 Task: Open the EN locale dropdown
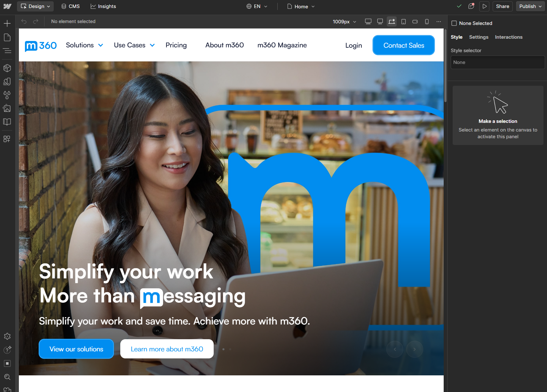click(x=257, y=6)
